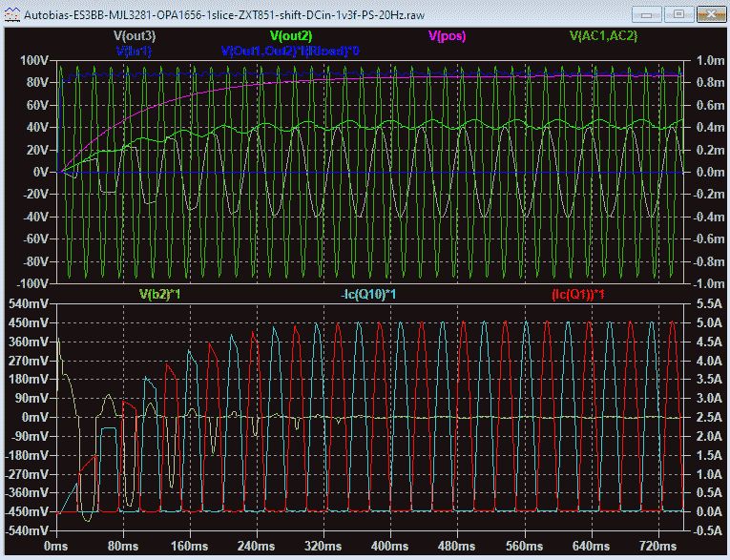Click the 640ms time axis label
The image size is (730, 560).
591,546
